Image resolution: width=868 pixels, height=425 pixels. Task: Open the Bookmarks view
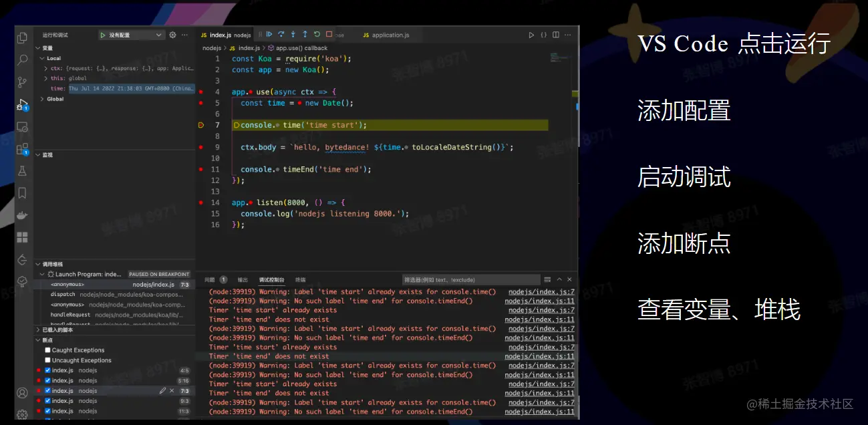[x=23, y=193]
